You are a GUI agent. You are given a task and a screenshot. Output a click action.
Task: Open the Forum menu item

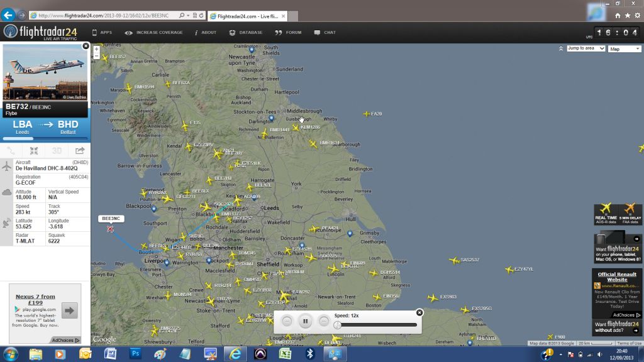(288, 33)
